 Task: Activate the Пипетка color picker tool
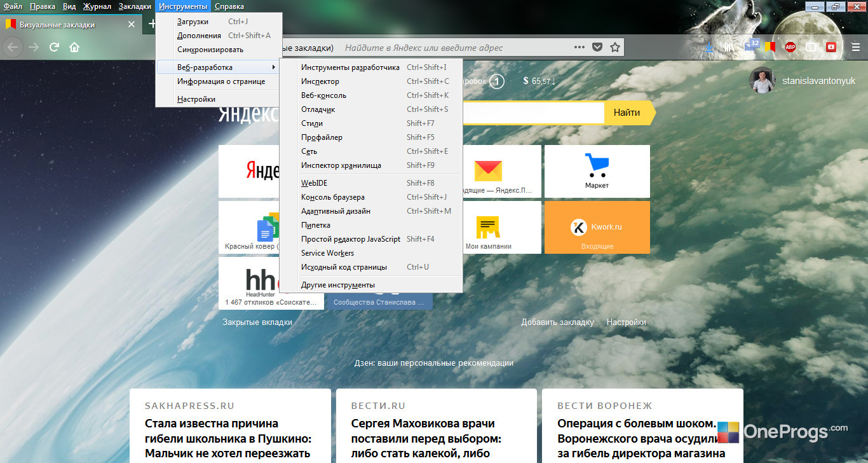371,225
